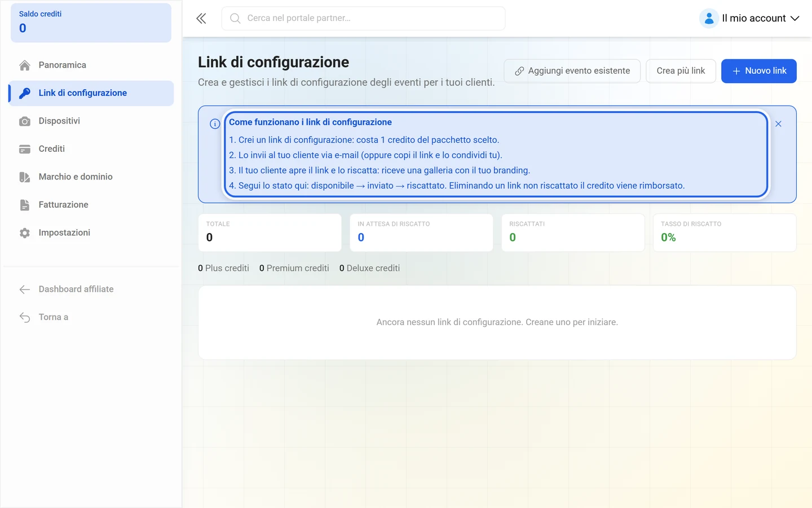This screenshot has width=812, height=508.
Task: Open Fatturazione in the sidebar
Action: (x=91, y=205)
